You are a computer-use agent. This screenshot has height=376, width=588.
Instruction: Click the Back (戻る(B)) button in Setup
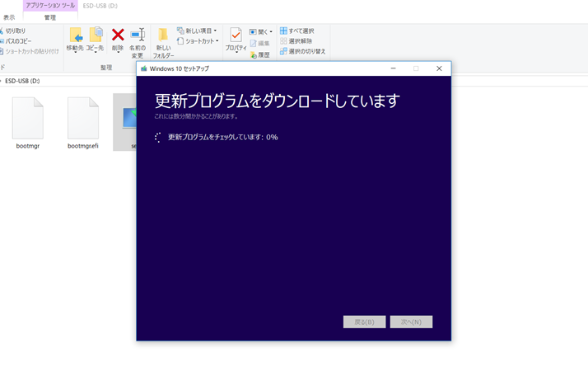point(364,322)
